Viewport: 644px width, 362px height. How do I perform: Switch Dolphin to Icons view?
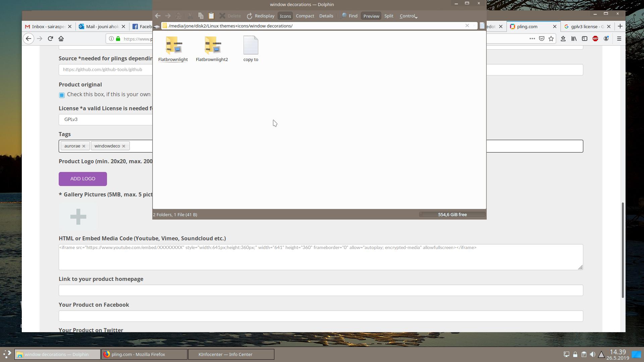point(285,16)
